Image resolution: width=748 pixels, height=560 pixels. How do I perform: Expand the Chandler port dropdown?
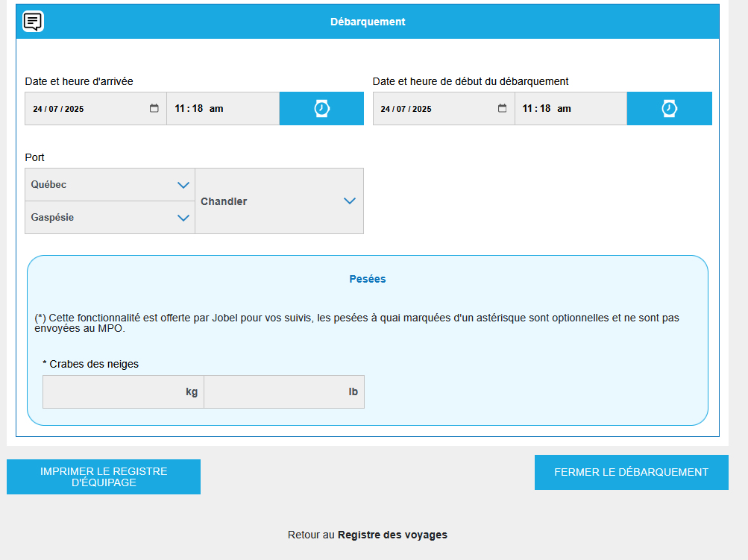(279, 201)
